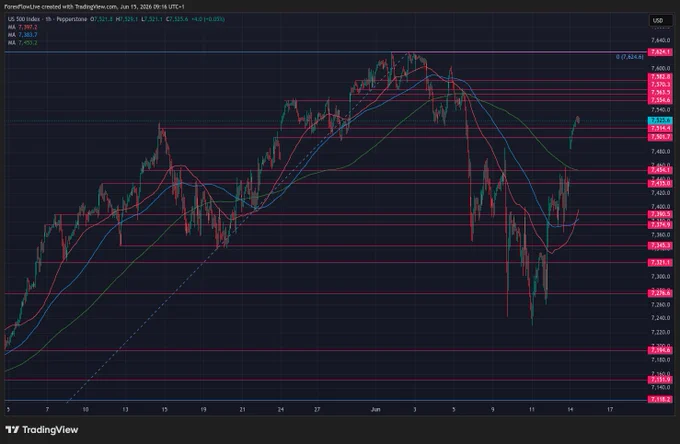The height and width of the screenshot is (444, 680).
Task: Click the 7,300.0 price axis tick
Action: click(x=660, y=276)
